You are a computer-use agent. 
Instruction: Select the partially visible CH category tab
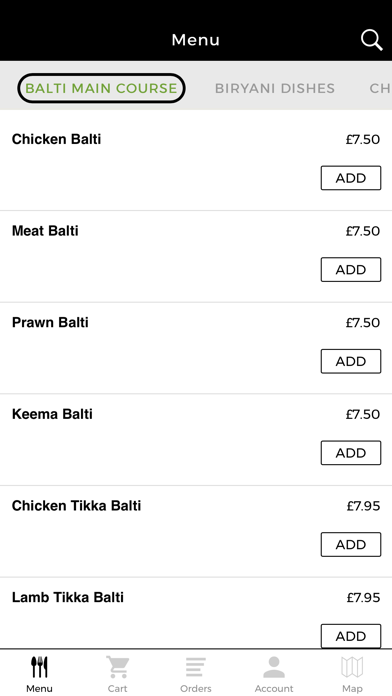pos(380,88)
